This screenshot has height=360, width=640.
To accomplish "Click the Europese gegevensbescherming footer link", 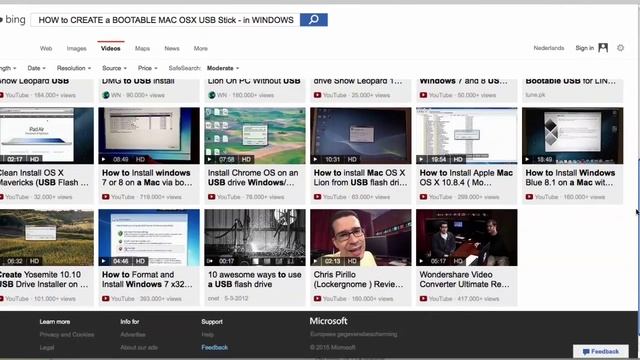I will coord(353,334).
